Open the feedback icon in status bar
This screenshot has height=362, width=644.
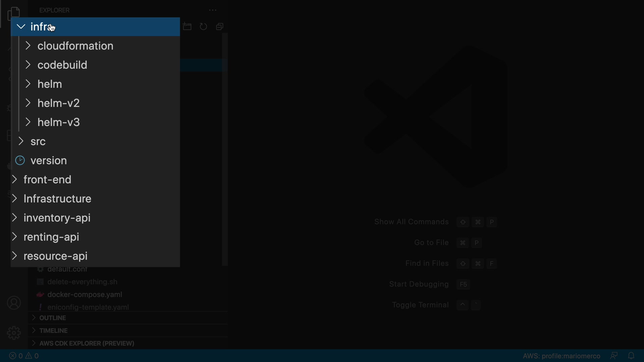pyautogui.click(x=614, y=356)
